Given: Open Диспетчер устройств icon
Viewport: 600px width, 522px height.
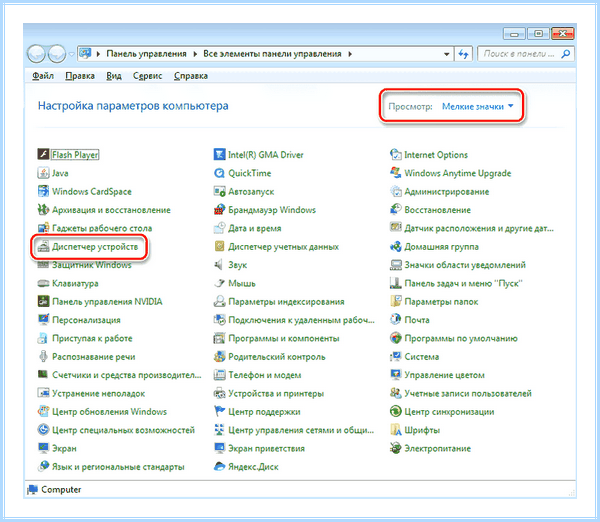Looking at the screenshot, I should pyautogui.click(x=43, y=246).
